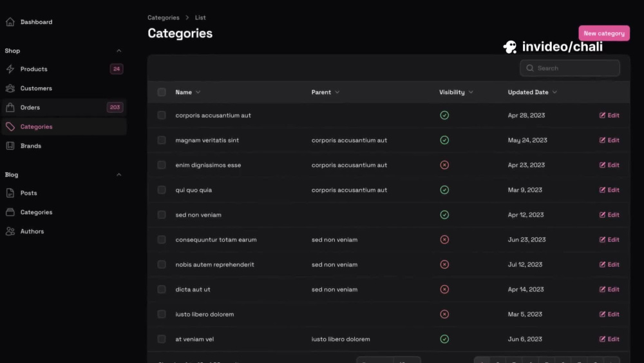This screenshot has width=644, height=363.
Task: Click the Products lightning bolt icon
Action: pyautogui.click(x=10, y=69)
